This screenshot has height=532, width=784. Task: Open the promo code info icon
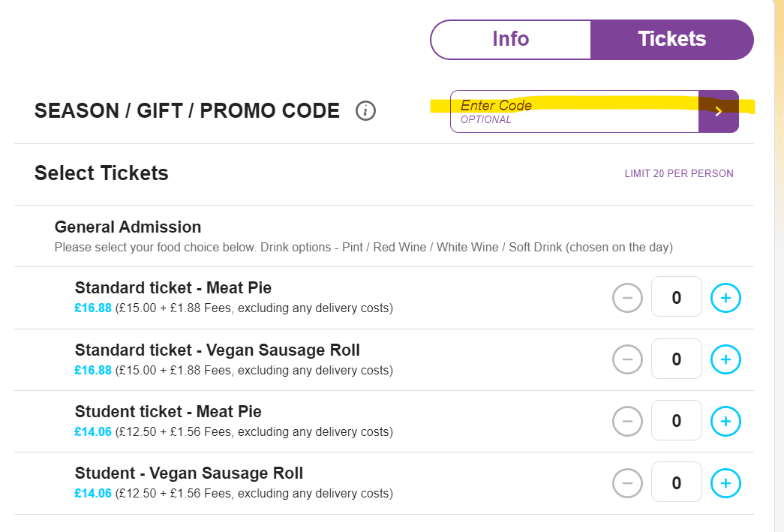point(365,110)
